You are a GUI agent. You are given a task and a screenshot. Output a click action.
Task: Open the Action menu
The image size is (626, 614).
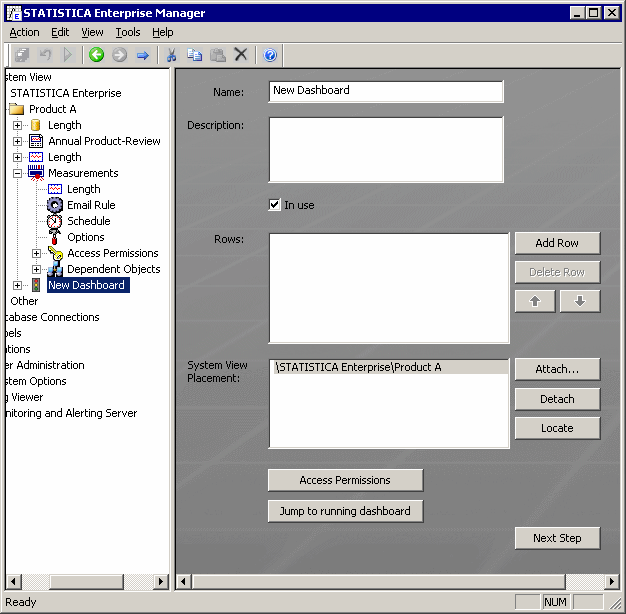pos(24,32)
